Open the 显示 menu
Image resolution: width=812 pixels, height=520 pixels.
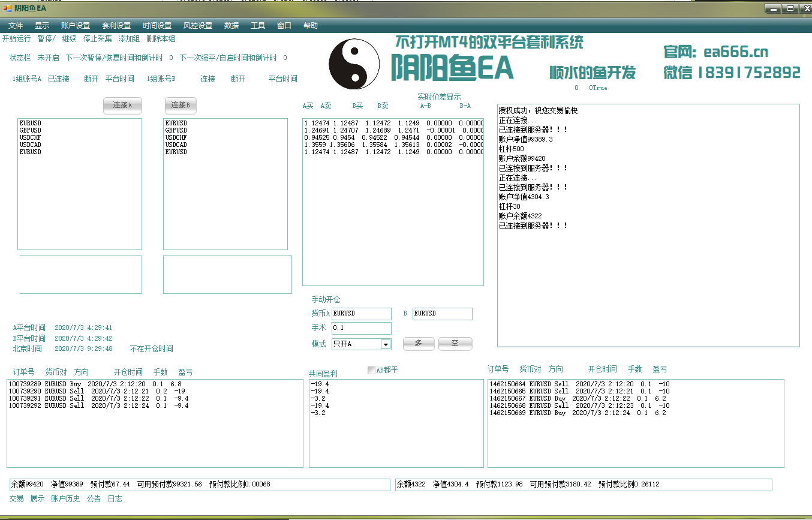coord(42,26)
